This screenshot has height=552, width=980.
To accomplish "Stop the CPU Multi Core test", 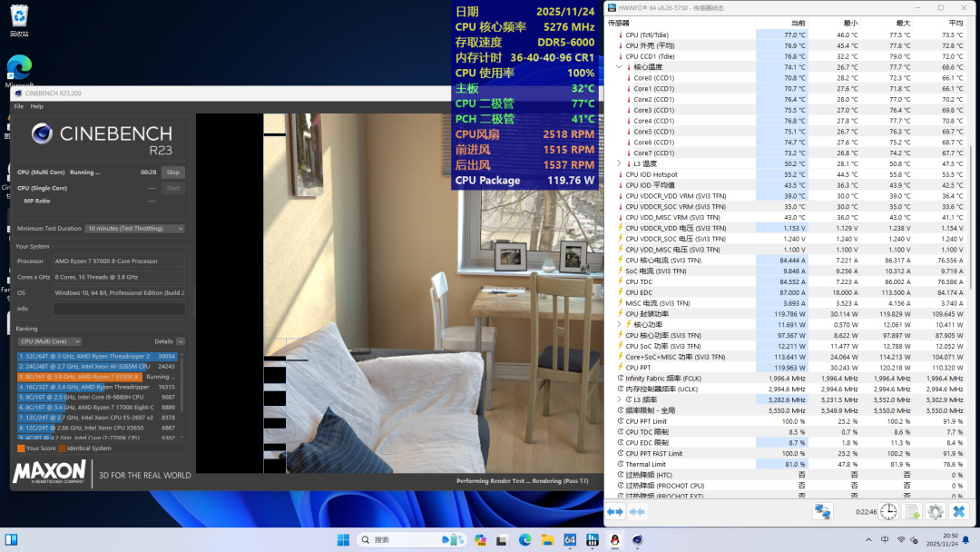I will coord(173,172).
